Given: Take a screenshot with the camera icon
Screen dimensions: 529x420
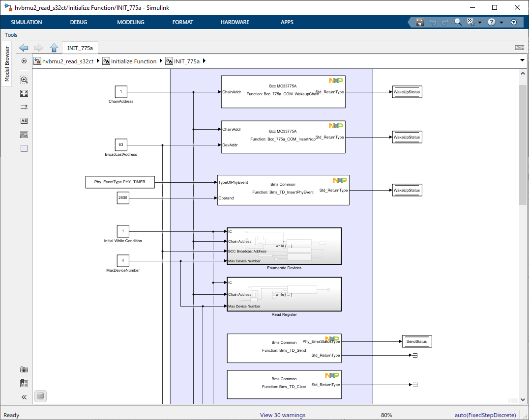Looking at the screenshot, I should 24,369.
